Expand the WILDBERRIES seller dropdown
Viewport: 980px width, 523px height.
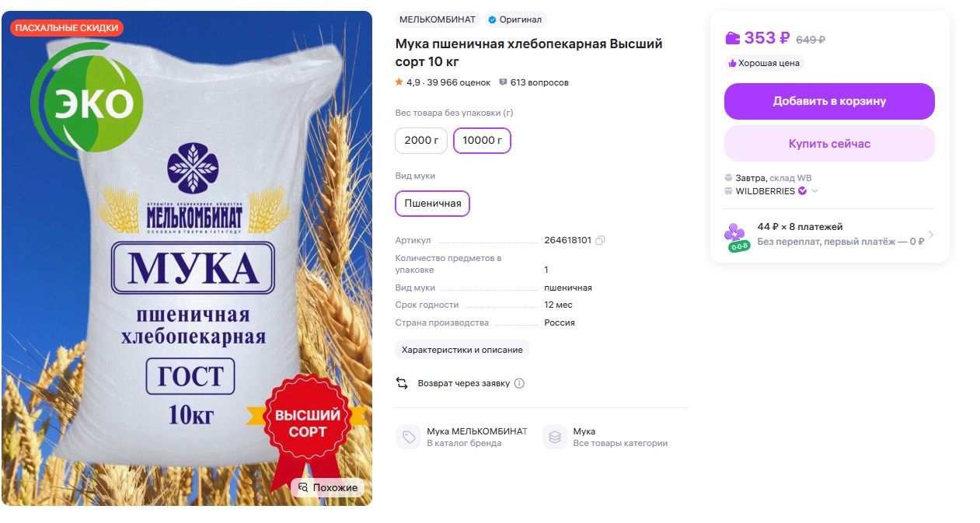click(815, 191)
